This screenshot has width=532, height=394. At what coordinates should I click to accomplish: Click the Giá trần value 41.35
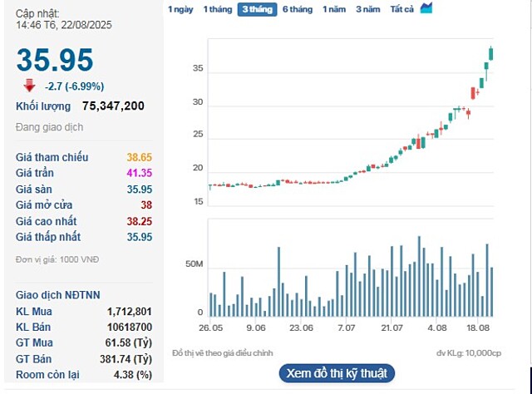click(x=139, y=173)
